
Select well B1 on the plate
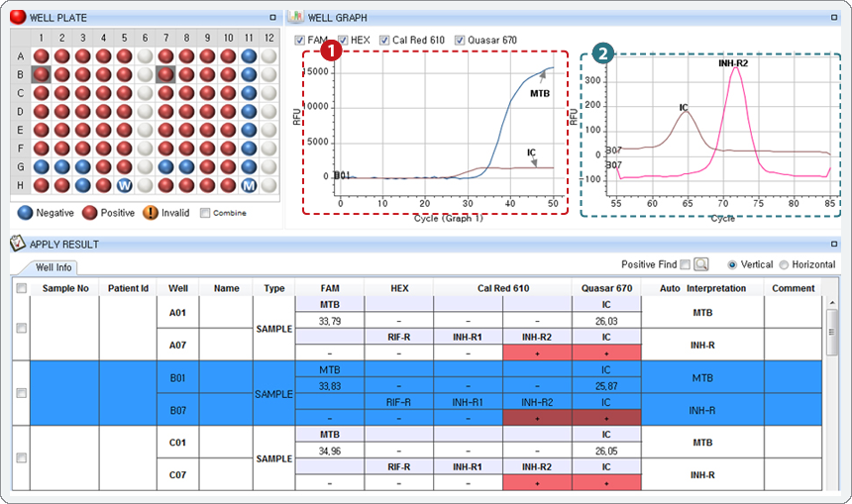[42, 74]
